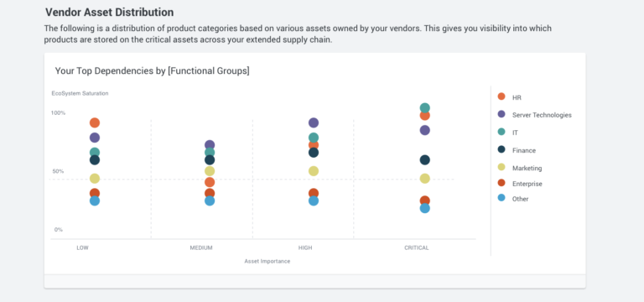The image size is (644, 302).
Task: Click the LOW axis label
Action: click(82, 247)
